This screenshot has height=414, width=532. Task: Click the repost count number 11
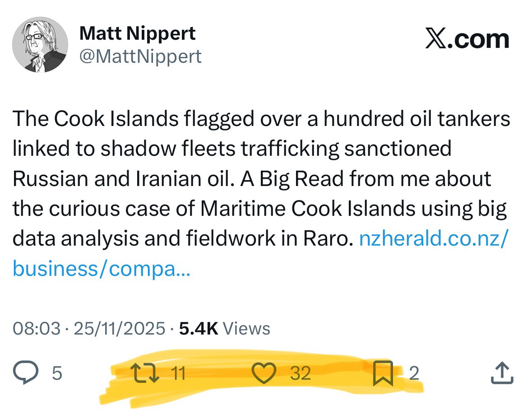[178, 373]
